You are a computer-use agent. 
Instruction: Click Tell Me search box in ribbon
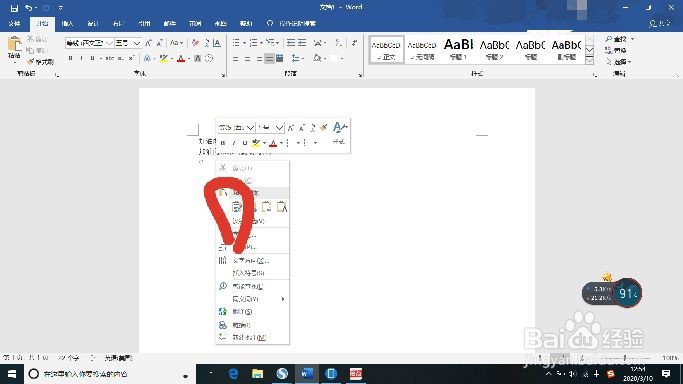click(292, 24)
